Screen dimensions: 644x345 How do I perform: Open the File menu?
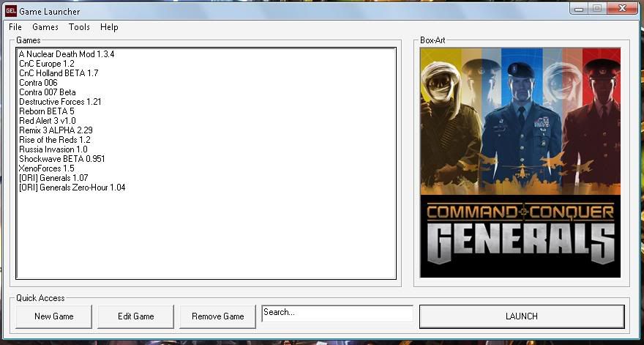click(x=15, y=27)
